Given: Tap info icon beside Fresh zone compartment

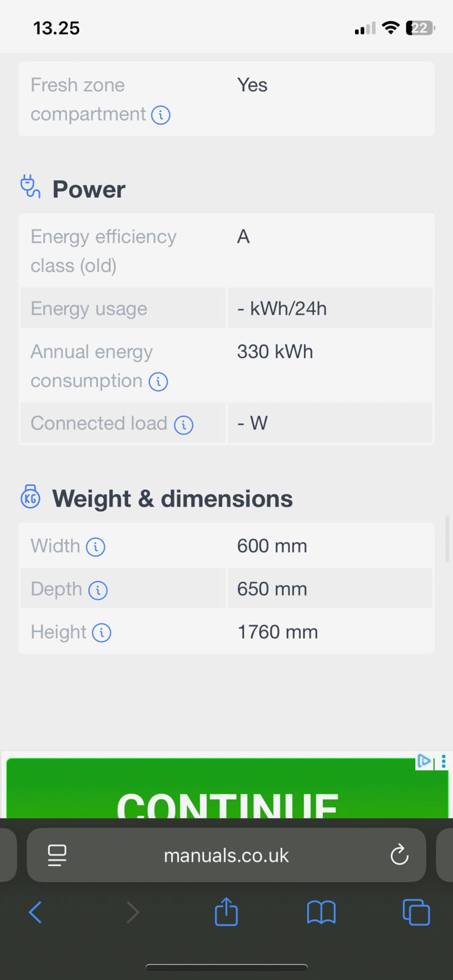Looking at the screenshot, I should 161,115.
